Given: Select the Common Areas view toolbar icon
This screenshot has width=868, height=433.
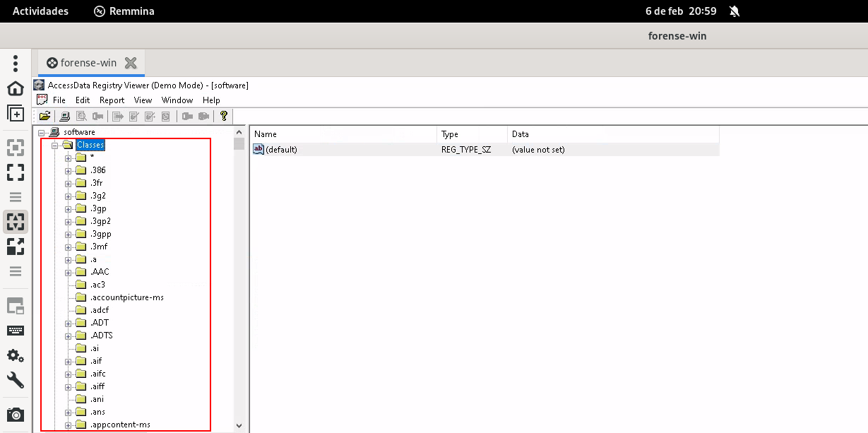Looking at the screenshot, I should click(x=81, y=116).
